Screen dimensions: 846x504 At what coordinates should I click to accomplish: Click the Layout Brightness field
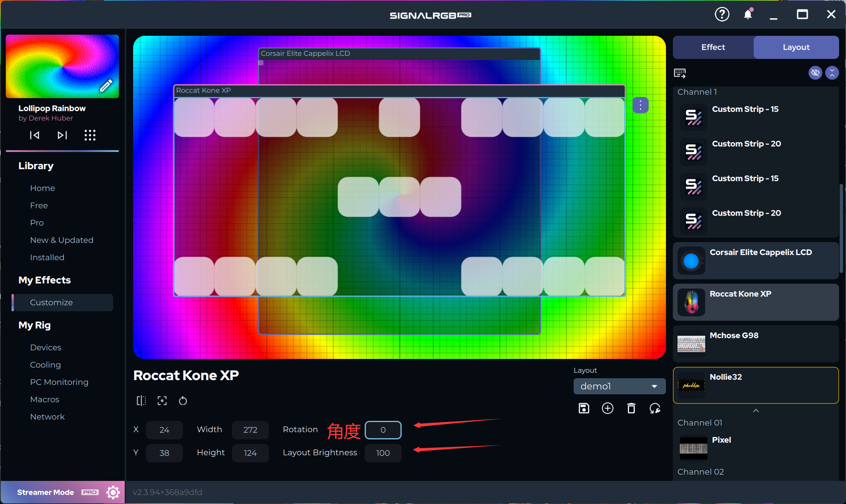383,453
